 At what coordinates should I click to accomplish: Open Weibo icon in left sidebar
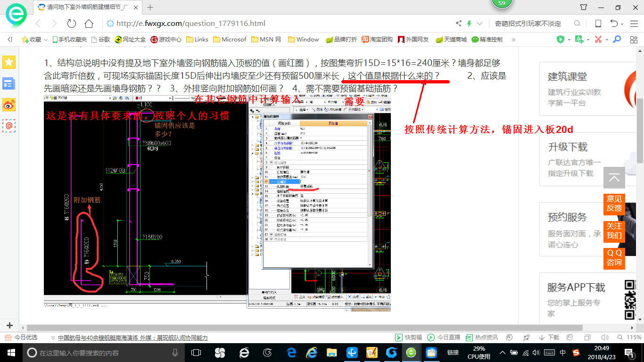pyautogui.click(x=9, y=105)
